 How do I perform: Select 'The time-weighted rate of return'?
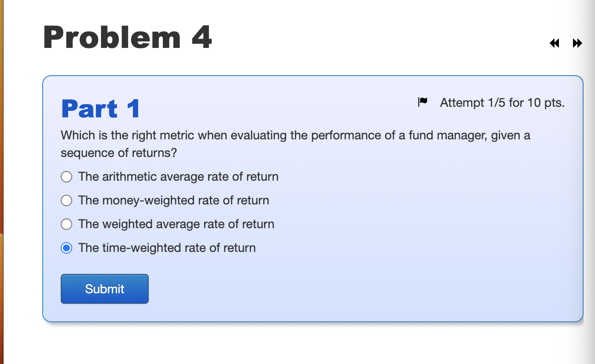click(66, 248)
